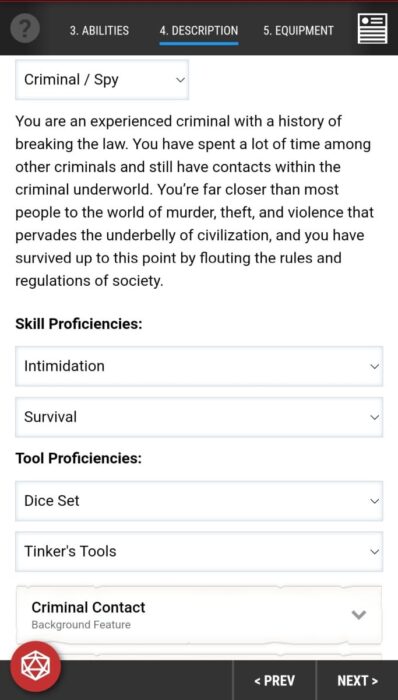Go to the 5. Equipment tab
Screen dimensions: 398x700
click(x=298, y=30)
